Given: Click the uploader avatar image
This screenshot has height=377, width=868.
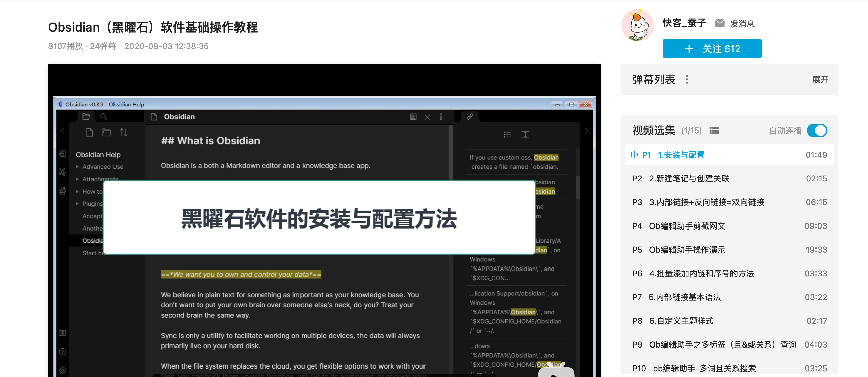Looking at the screenshot, I should click(x=637, y=25).
